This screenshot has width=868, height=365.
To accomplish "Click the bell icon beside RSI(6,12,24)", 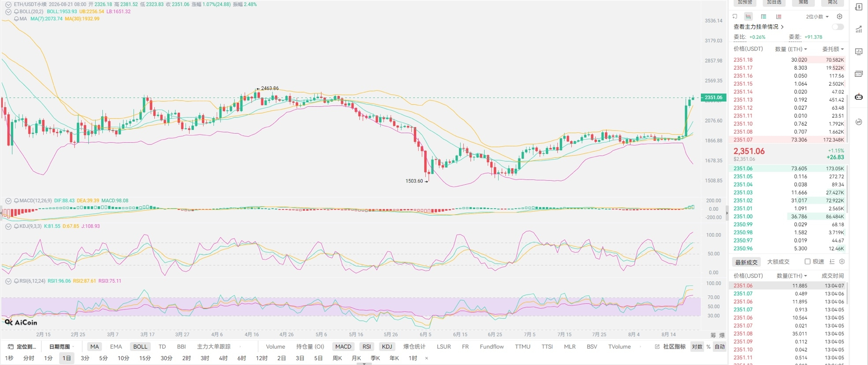I will (x=16, y=281).
